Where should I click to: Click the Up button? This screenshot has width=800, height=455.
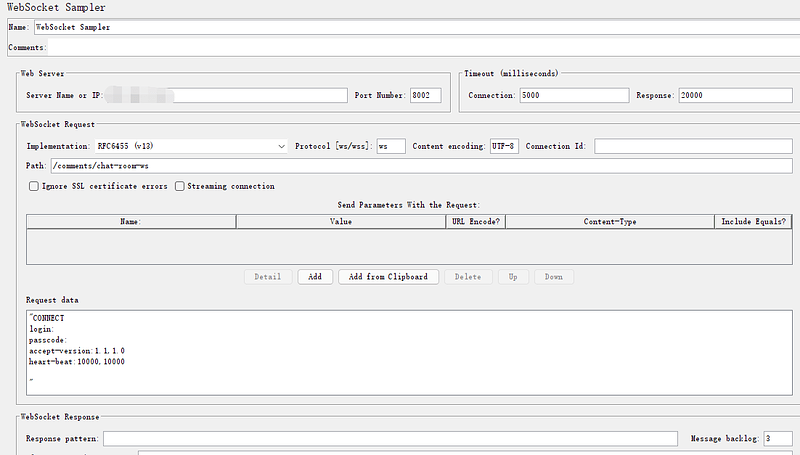pos(513,277)
